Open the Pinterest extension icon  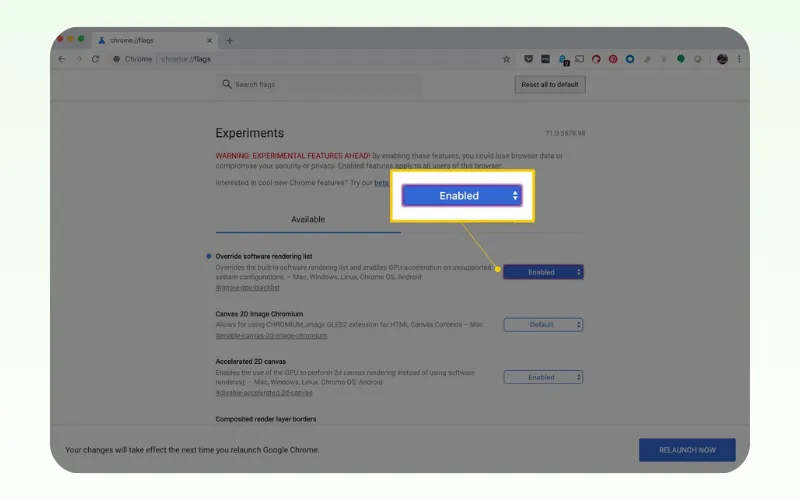(613, 59)
